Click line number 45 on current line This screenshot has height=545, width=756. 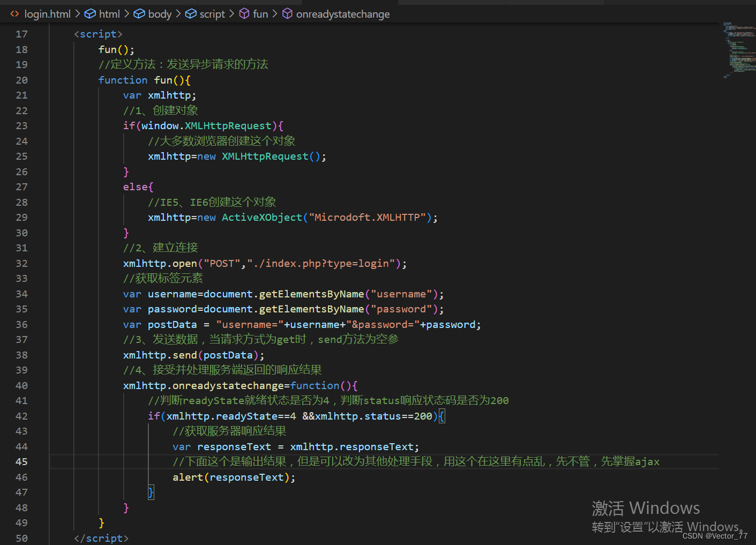point(21,461)
